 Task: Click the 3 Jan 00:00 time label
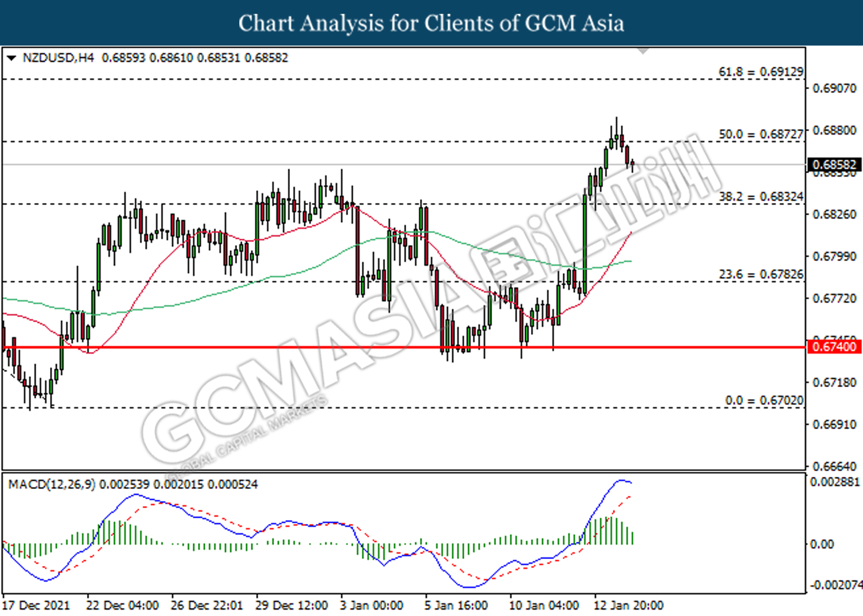pos(372,606)
